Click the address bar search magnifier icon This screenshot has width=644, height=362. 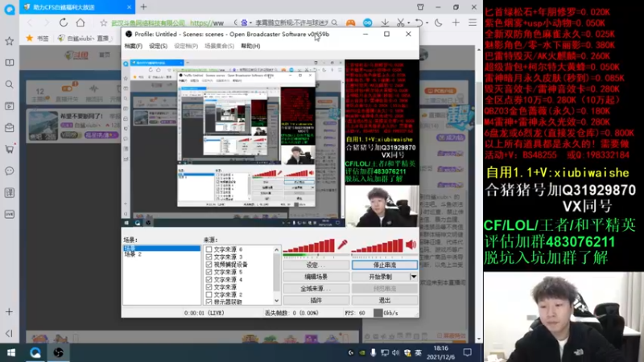[334, 23]
